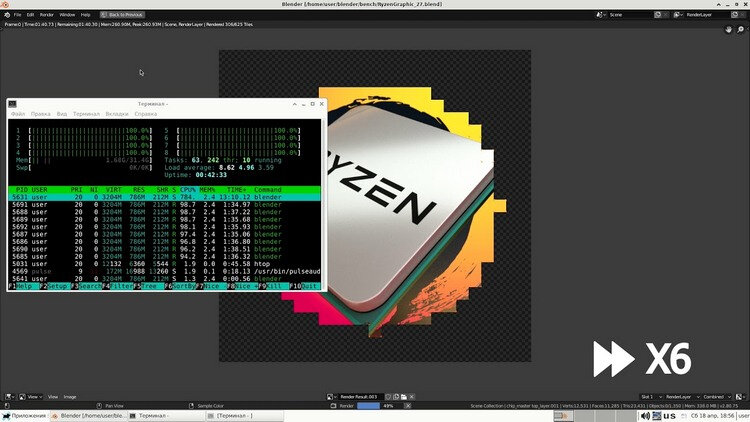Click htop F3 Search button
This screenshot has width=750, height=422.
tap(87, 286)
